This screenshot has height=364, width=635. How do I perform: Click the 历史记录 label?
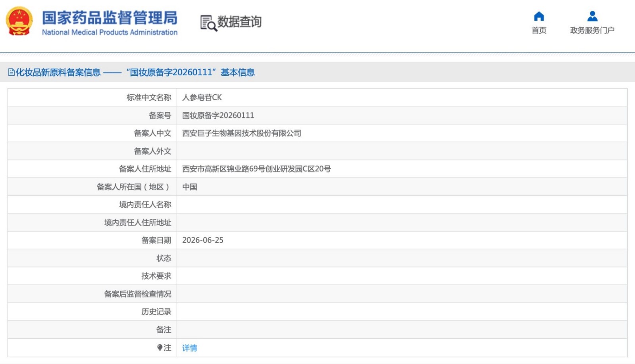point(156,312)
